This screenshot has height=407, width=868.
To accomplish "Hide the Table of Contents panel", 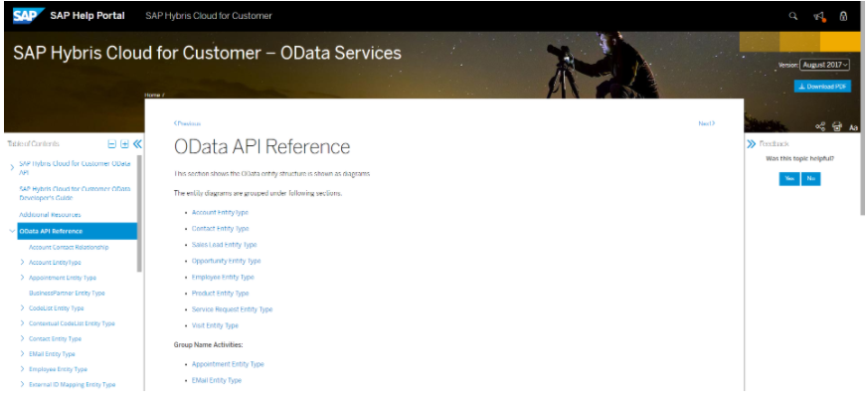I will point(137,144).
